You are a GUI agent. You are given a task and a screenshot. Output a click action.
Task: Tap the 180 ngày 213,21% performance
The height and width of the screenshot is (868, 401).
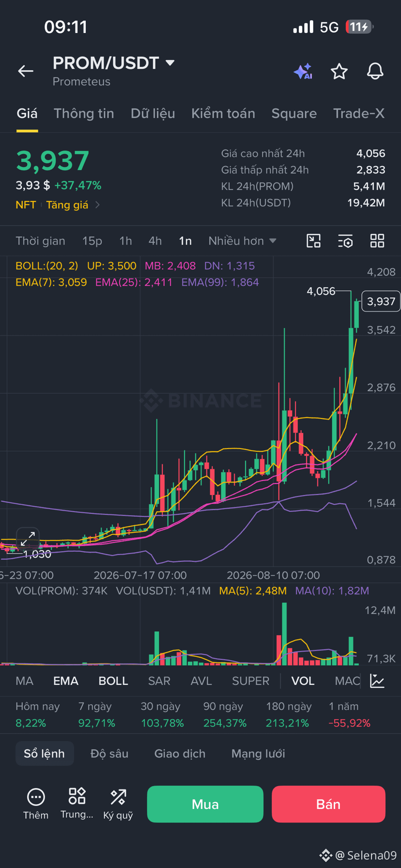(x=289, y=715)
